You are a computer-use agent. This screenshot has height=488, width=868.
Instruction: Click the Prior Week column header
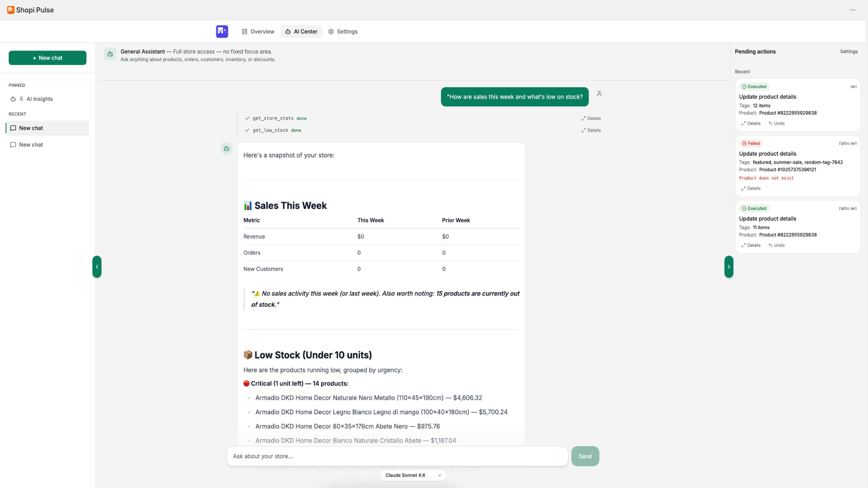(456, 220)
